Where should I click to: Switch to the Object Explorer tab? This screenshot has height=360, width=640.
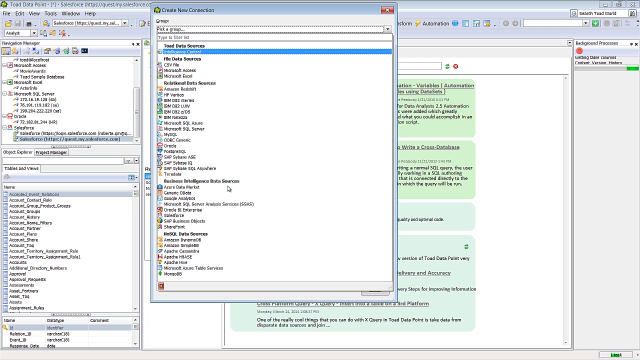point(18,152)
